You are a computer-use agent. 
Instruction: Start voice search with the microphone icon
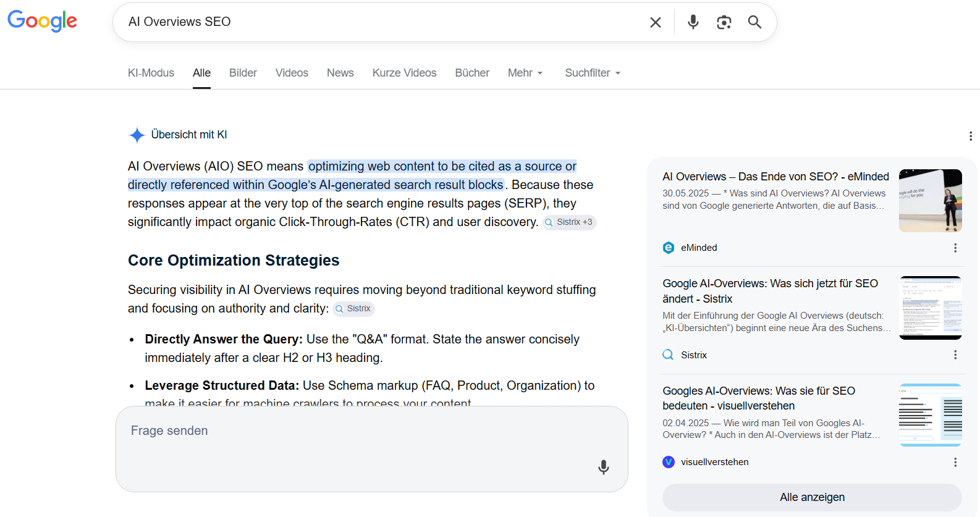pos(693,22)
